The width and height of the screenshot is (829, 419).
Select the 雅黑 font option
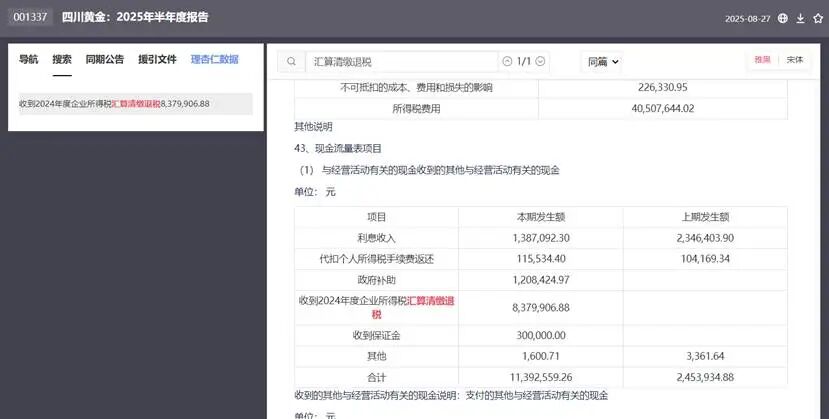click(762, 60)
